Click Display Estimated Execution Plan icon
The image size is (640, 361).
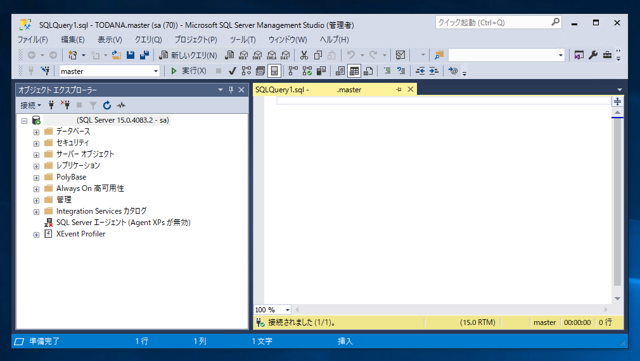pyautogui.click(x=246, y=71)
